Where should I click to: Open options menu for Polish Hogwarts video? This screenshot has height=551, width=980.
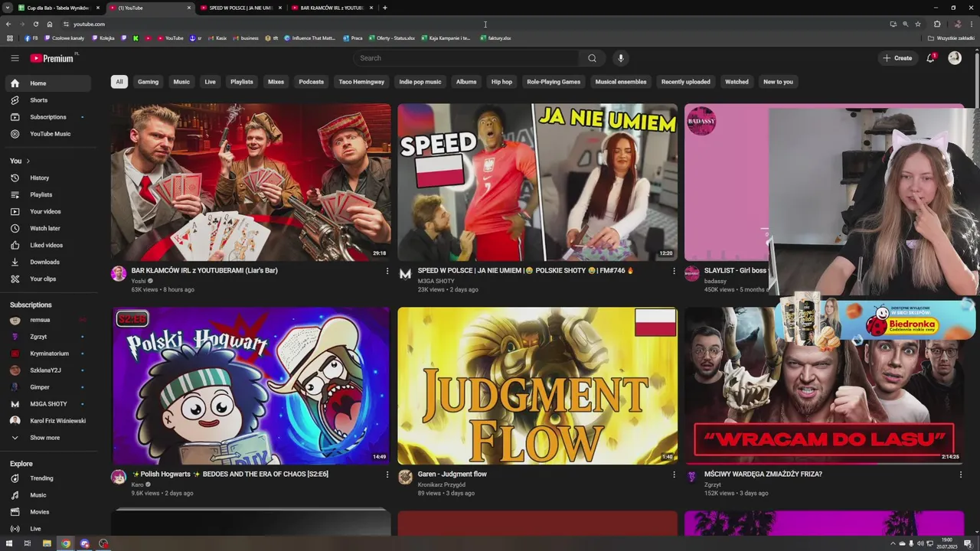387,474
